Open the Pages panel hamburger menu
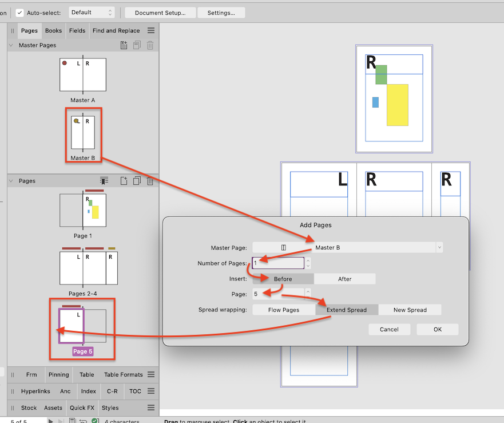Viewport: 504px width, 423px height. pos(150,30)
